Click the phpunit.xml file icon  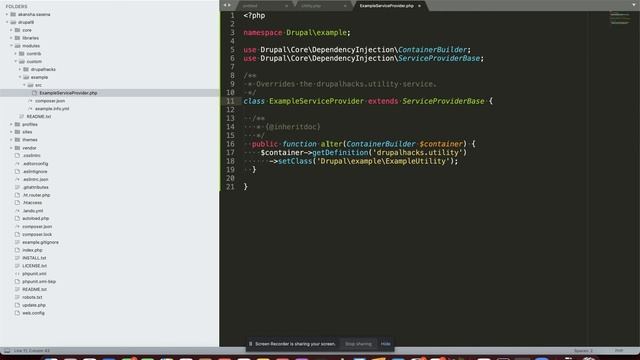click(x=17, y=273)
